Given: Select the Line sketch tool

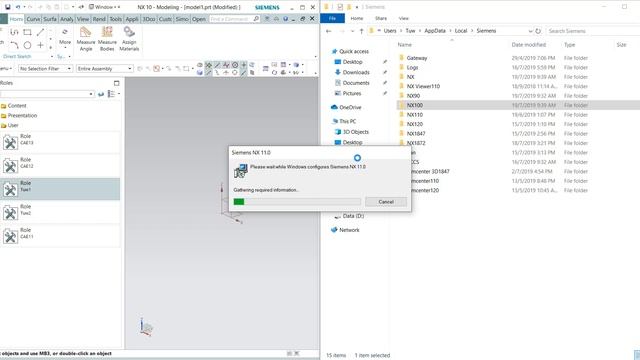Looking at the screenshot, I should pyautogui.click(x=40, y=32).
